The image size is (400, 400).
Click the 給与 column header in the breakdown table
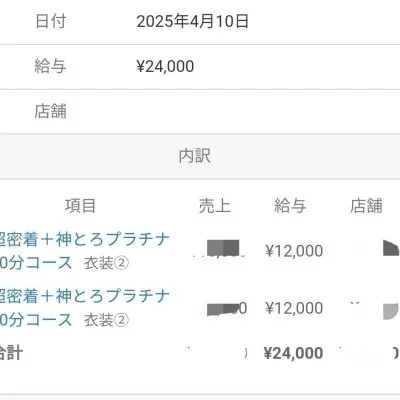coord(290,206)
